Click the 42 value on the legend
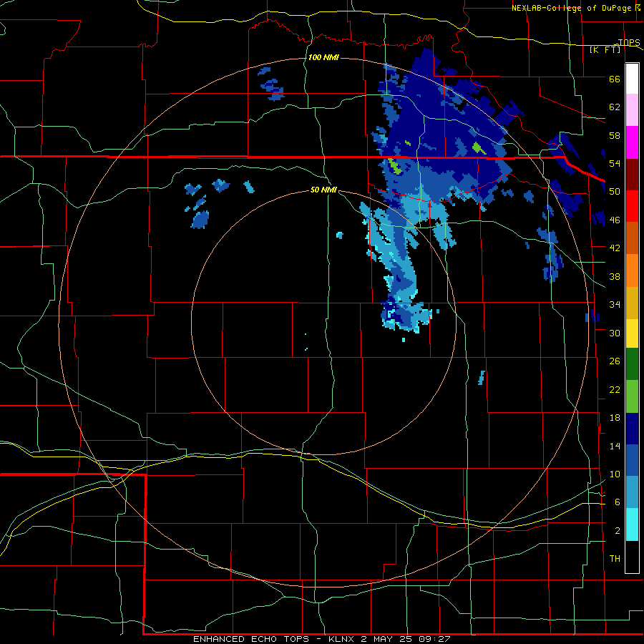Image resolution: width=644 pixels, height=644 pixels. coord(615,248)
